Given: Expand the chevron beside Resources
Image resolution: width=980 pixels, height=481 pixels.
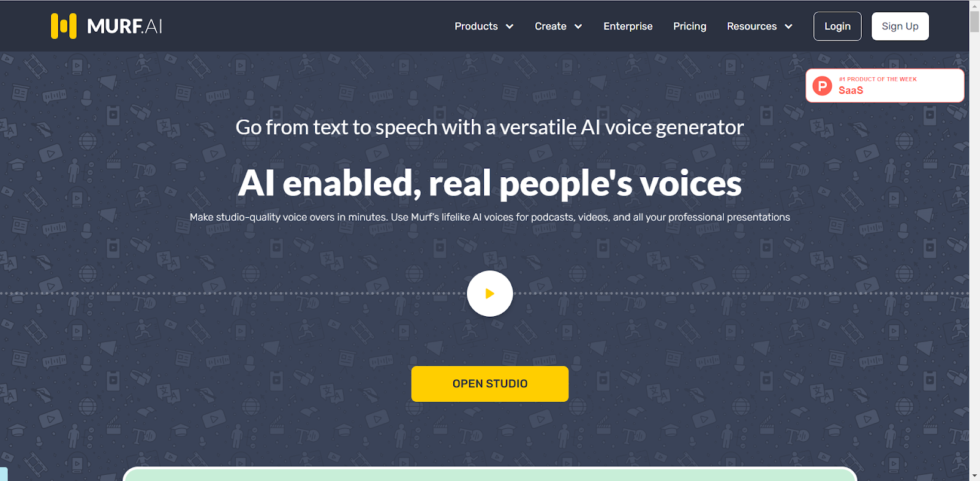Looking at the screenshot, I should (x=789, y=26).
